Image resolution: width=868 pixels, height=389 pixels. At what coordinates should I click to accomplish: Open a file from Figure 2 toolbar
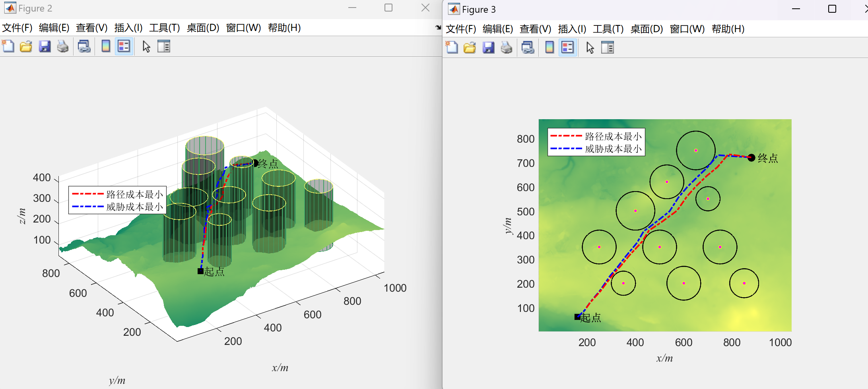(26, 46)
